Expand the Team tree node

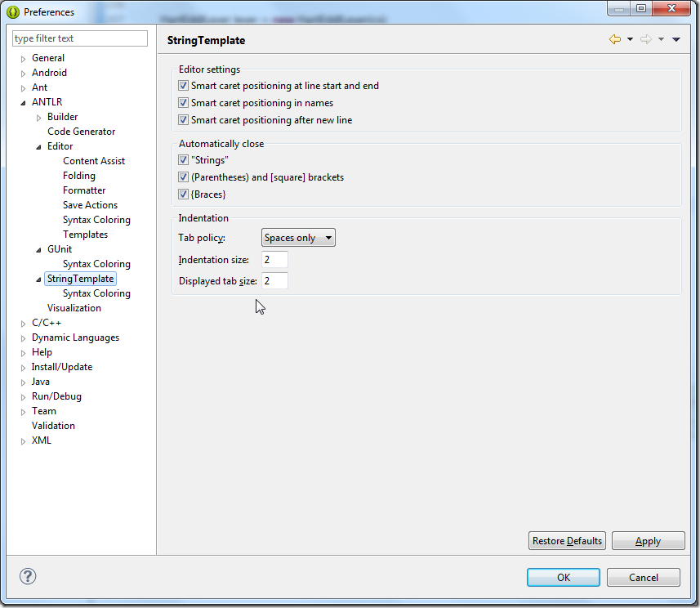point(23,412)
